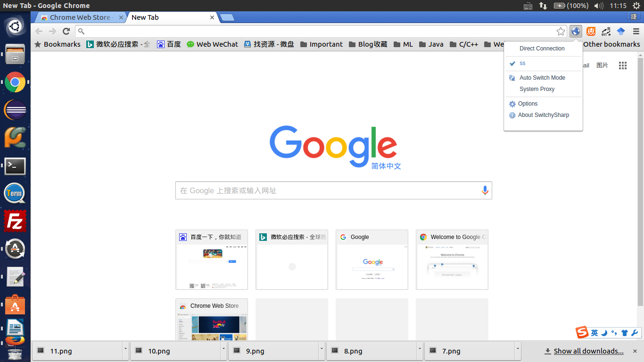Launch FileZilla from dock
Image resolution: width=644 pixels, height=362 pixels.
pos(15,221)
